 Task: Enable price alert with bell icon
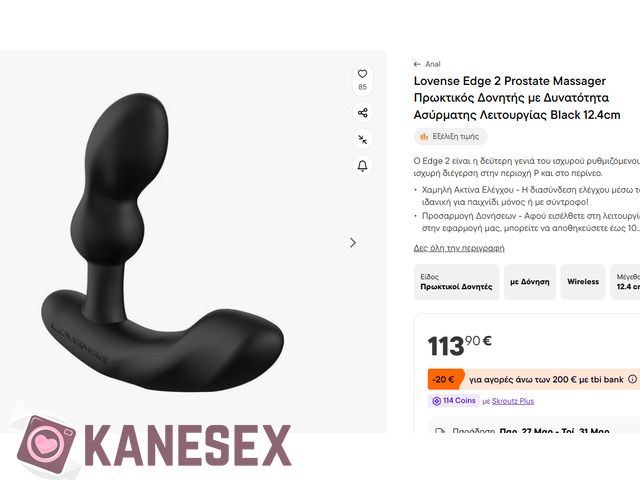pyautogui.click(x=362, y=166)
